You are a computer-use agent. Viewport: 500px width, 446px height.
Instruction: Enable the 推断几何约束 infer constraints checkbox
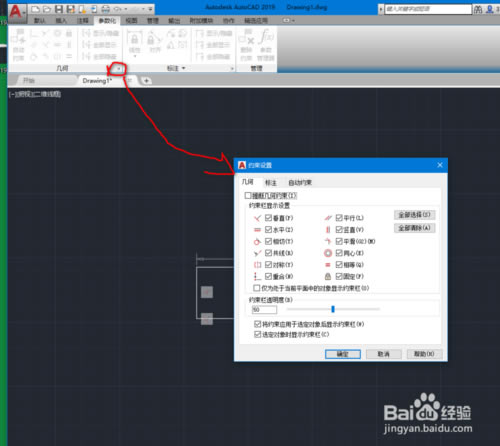point(248,195)
